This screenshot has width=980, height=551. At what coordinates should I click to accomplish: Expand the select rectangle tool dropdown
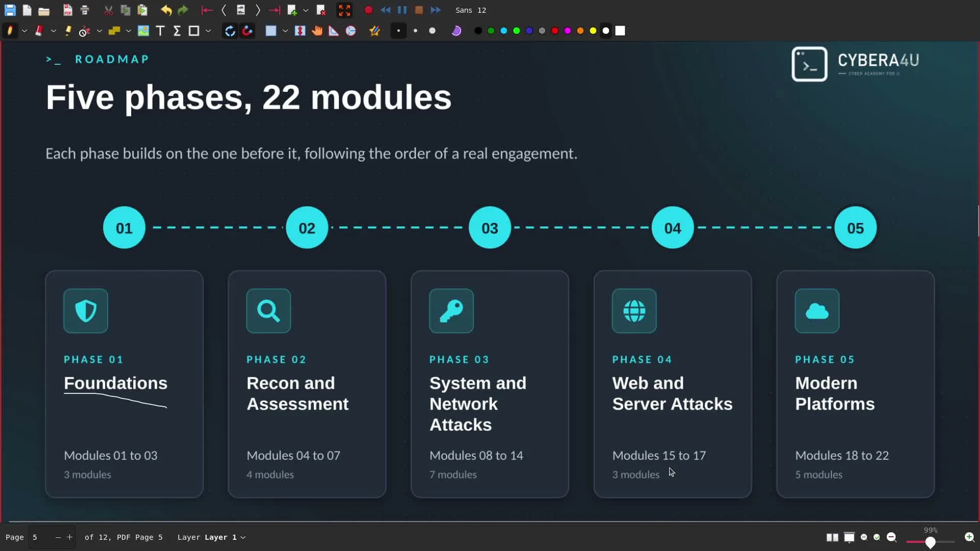click(285, 31)
